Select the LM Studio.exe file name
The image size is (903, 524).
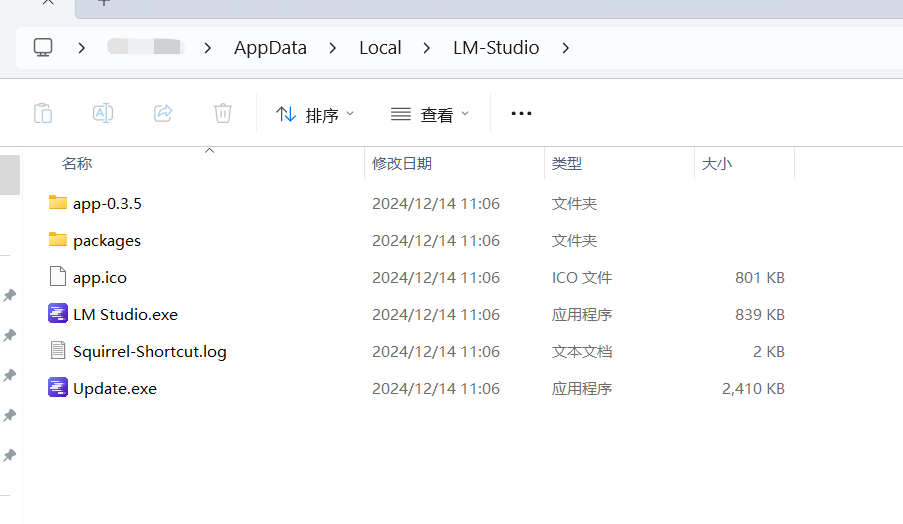pos(126,314)
